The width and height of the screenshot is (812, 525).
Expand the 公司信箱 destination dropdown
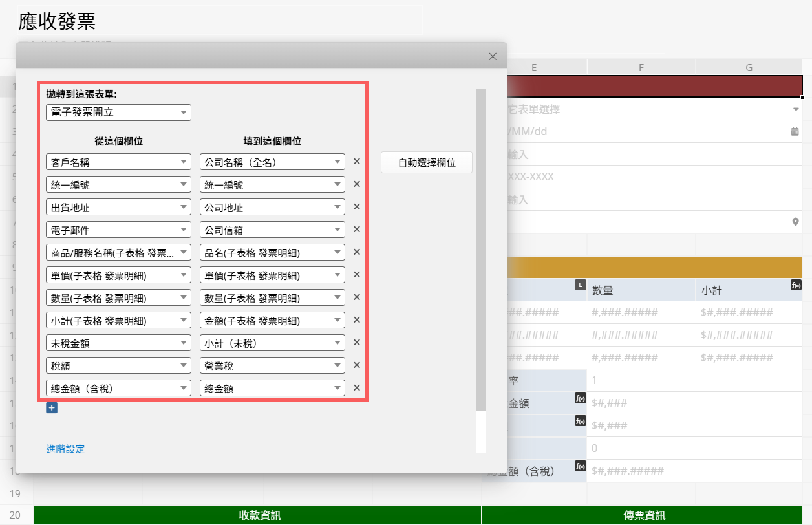point(272,230)
